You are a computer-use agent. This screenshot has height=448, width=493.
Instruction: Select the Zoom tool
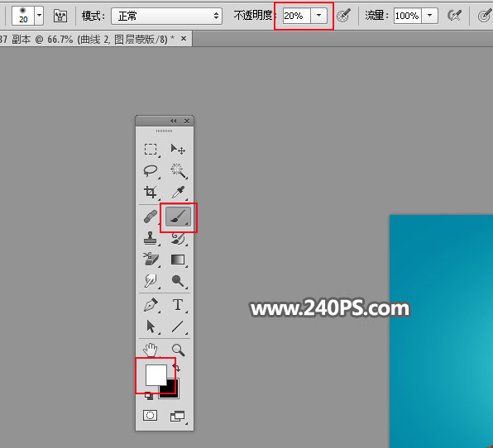click(x=178, y=350)
